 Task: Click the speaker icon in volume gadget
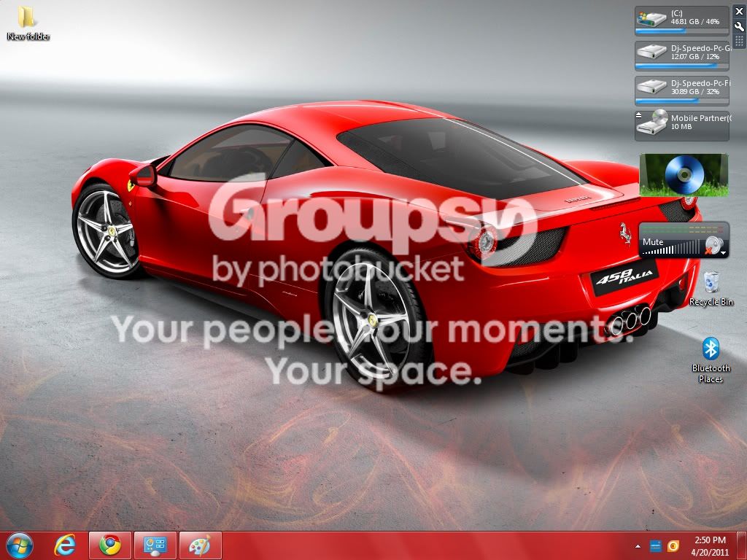tap(713, 246)
